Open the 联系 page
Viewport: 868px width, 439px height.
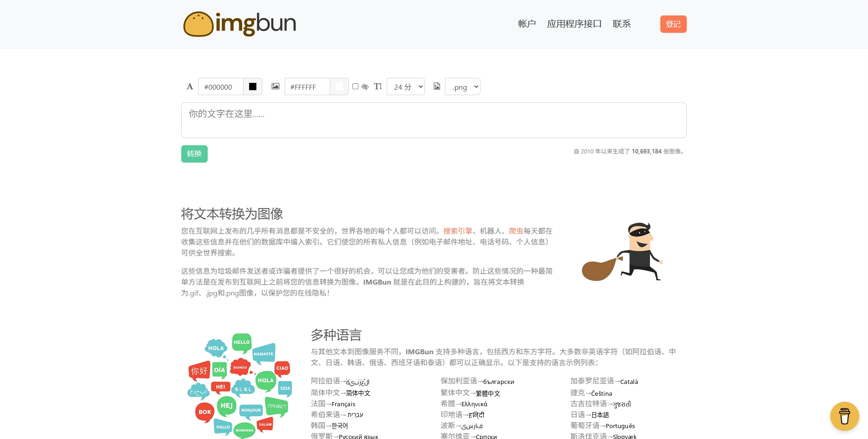(x=622, y=24)
